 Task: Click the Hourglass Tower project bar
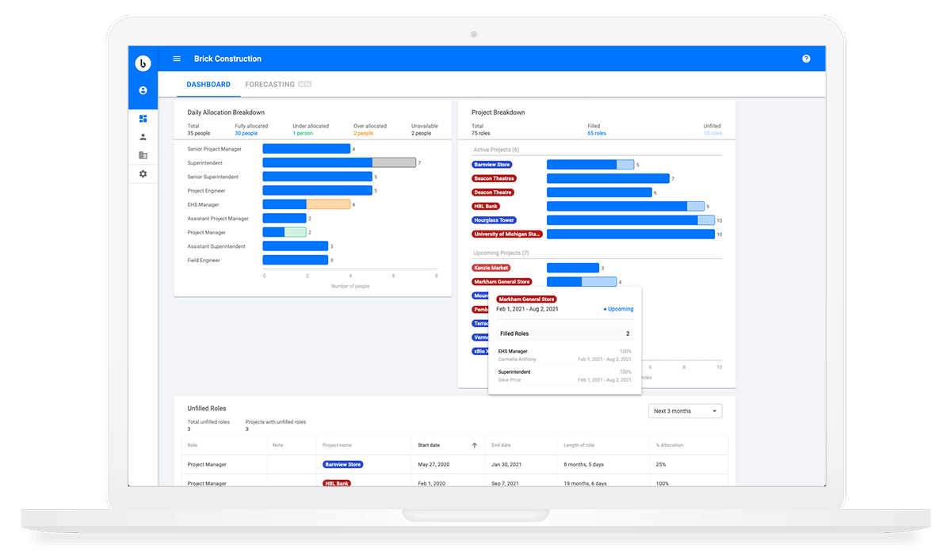630,220
